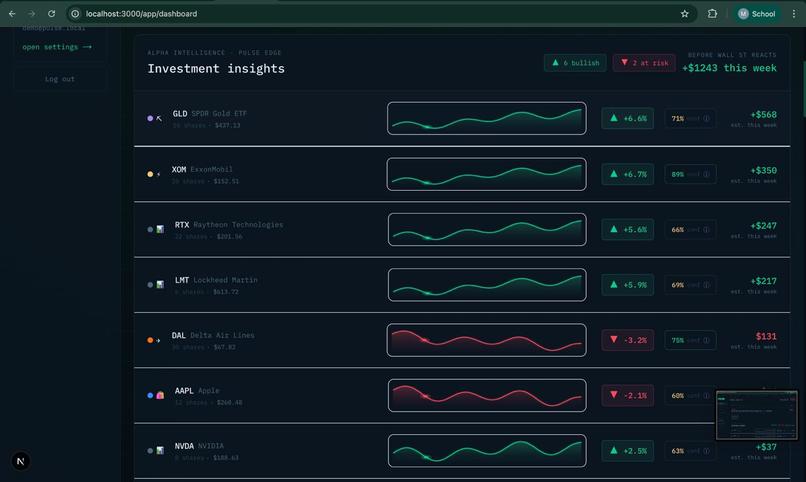Open the browser extensions menu
The width and height of the screenshot is (806, 482).
712,14
